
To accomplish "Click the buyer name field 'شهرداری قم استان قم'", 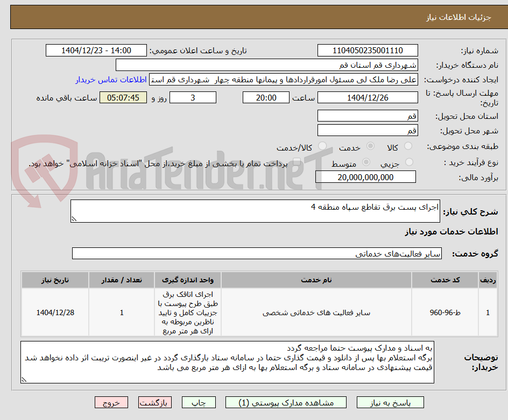I will 266,65.
